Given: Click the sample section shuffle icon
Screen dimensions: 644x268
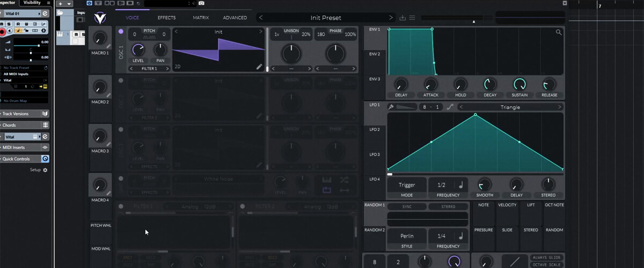Looking at the screenshot, I should [345, 180].
